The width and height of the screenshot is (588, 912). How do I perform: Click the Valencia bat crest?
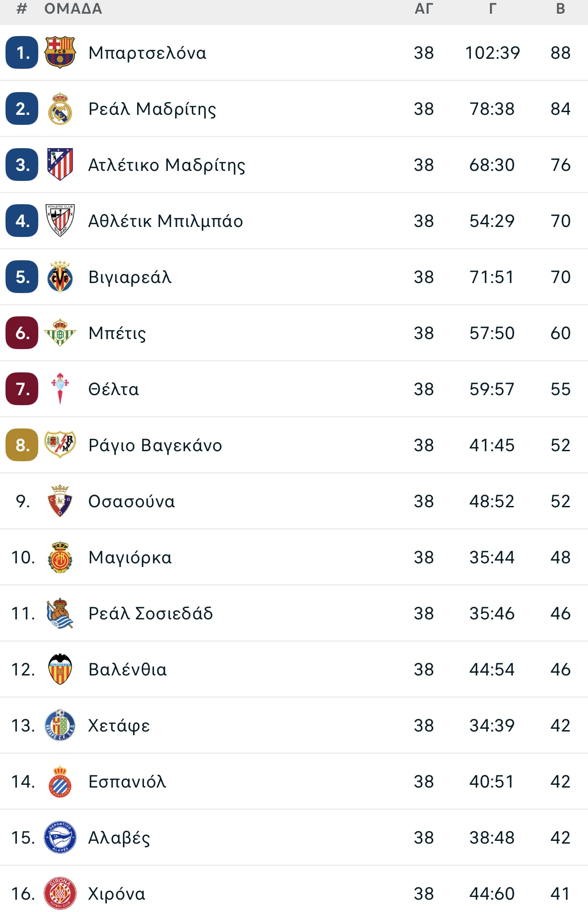coord(60,669)
